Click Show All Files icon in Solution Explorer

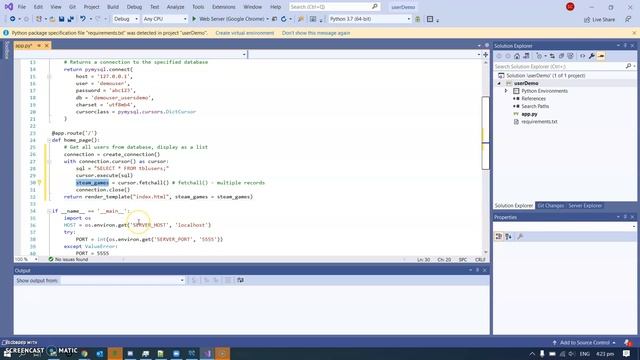pyautogui.click(x=570, y=56)
